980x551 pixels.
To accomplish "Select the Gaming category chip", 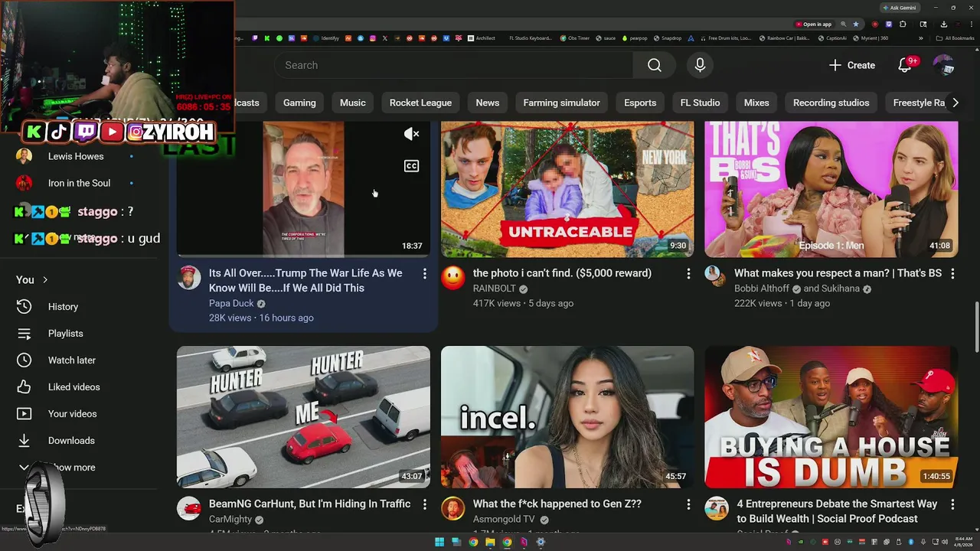I will 299,103.
